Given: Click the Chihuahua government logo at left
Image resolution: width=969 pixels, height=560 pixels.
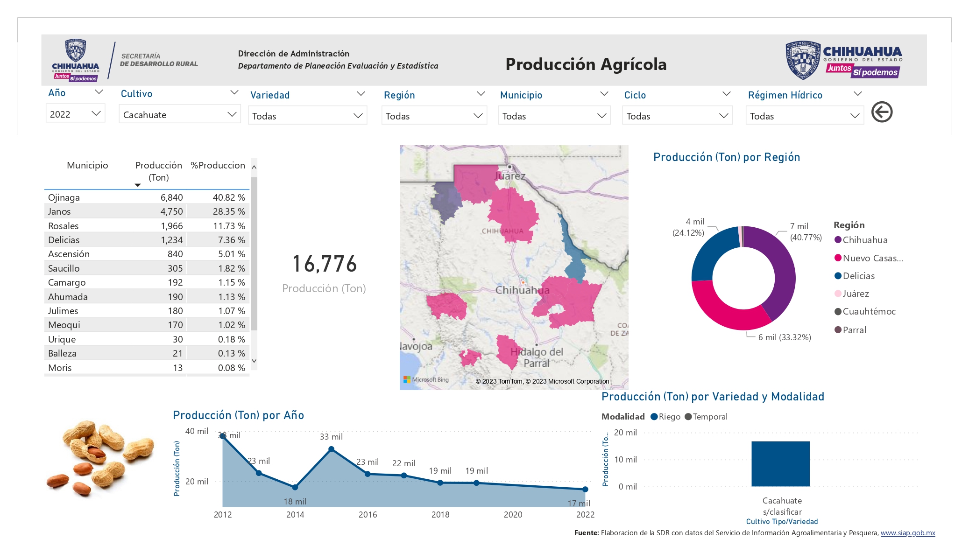Looking at the screenshot, I should coord(76,60).
